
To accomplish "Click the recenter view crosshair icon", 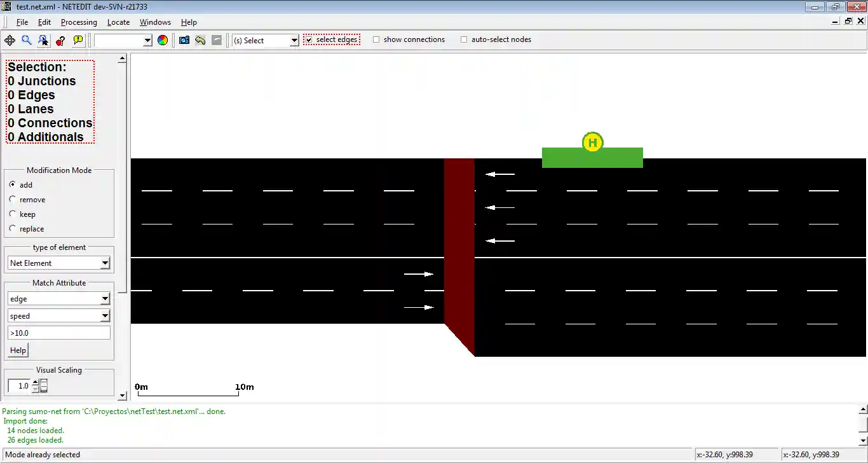I will click(10, 40).
